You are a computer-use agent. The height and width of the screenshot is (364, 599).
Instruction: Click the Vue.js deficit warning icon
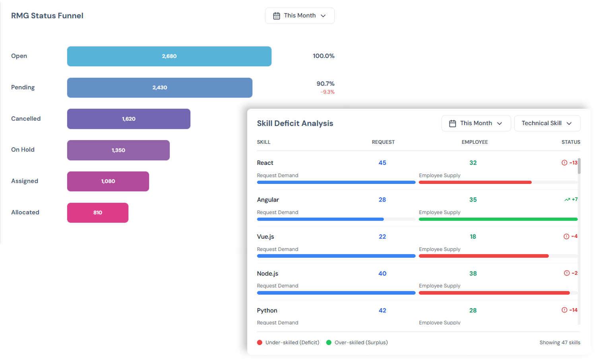pyautogui.click(x=566, y=237)
